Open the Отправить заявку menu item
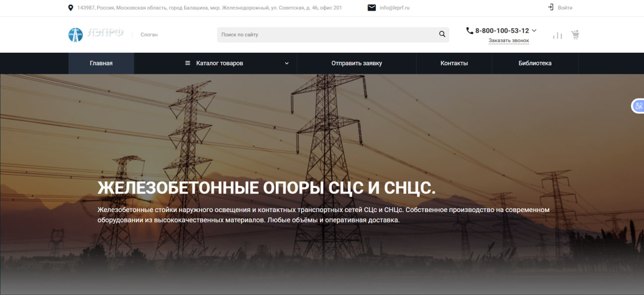 pyautogui.click(x=356, y=63)
